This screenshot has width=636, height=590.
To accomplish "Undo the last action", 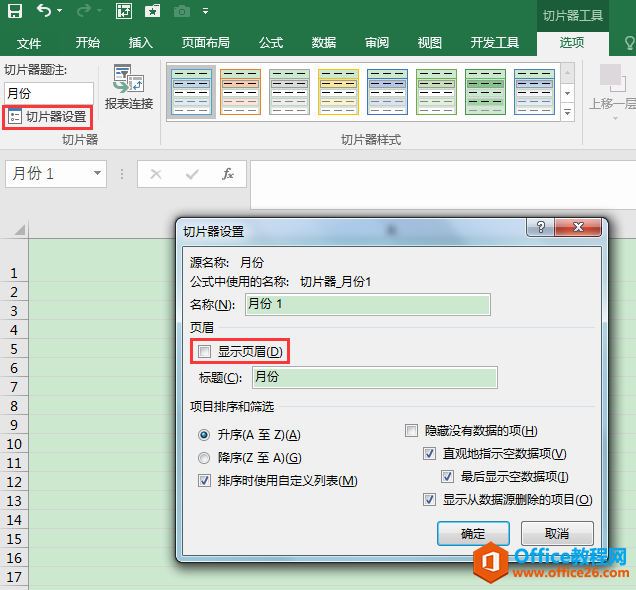I will (43, 11).
